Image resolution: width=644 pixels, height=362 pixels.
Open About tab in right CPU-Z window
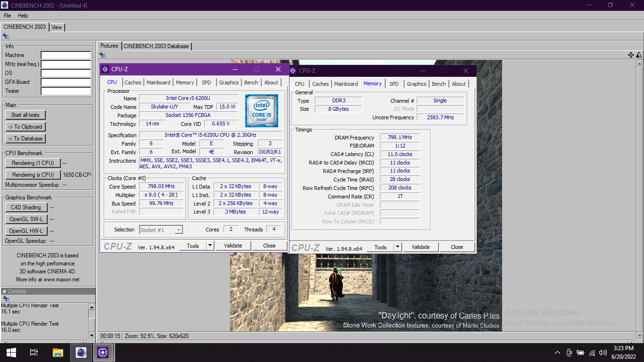tap(459, 84)
